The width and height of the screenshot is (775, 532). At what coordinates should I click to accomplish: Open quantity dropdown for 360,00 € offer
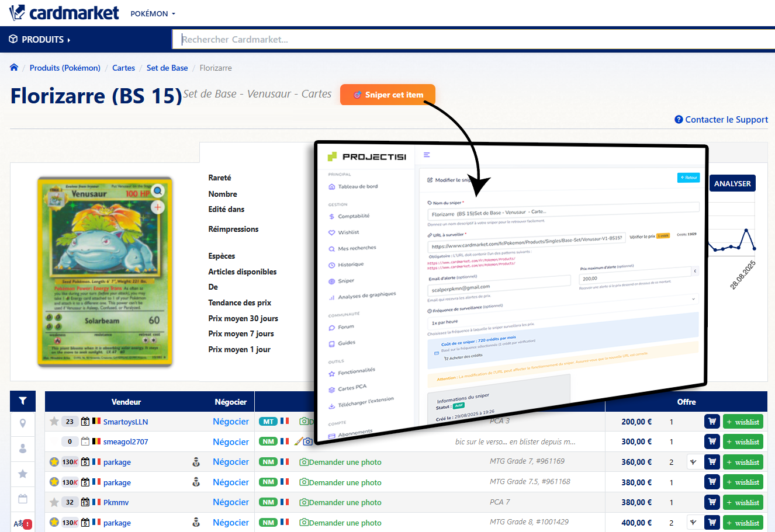(694, 462)
